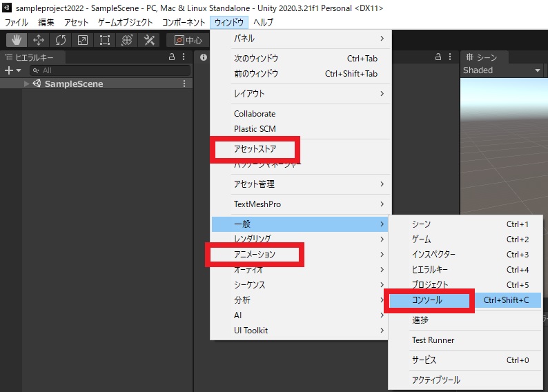This screenshot has height=392, width=548.
Task: Open the ゲームオブジェクト menu
Action: (x=126, y=22)
